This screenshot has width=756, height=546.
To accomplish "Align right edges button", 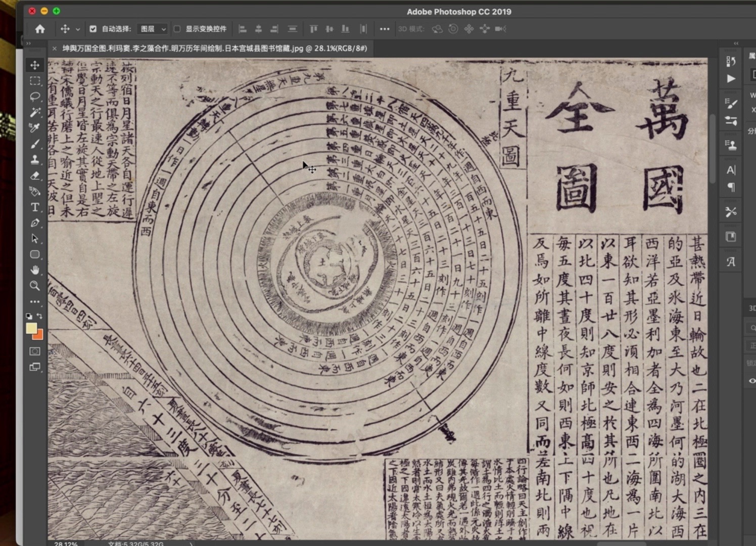I will [x=274, y=29].
